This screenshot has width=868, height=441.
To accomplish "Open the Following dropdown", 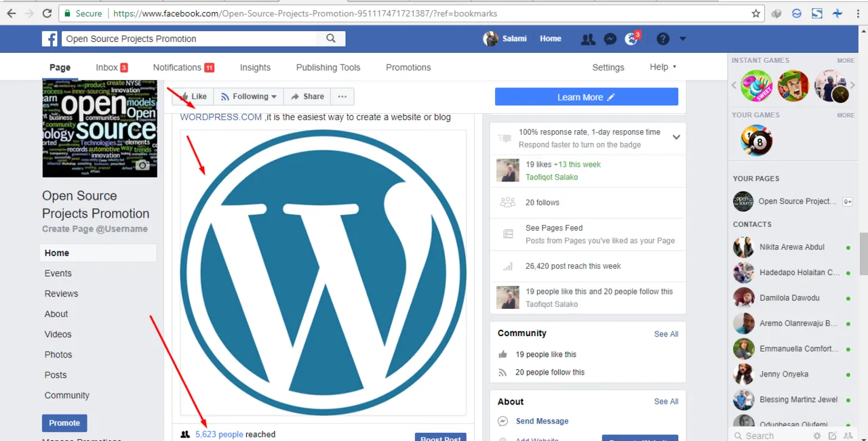I will coord(249,97).
